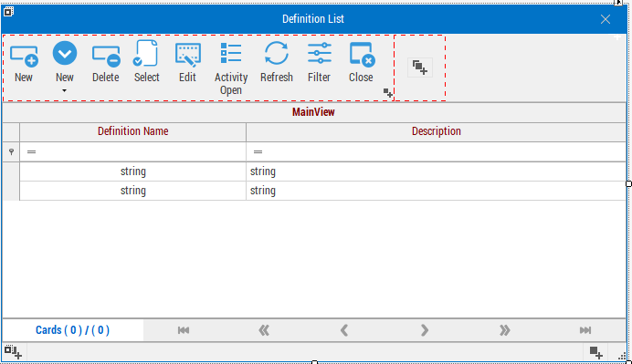Sort by Description column header
The width and height of the screenshot is (632, 364).
[437, 131]
